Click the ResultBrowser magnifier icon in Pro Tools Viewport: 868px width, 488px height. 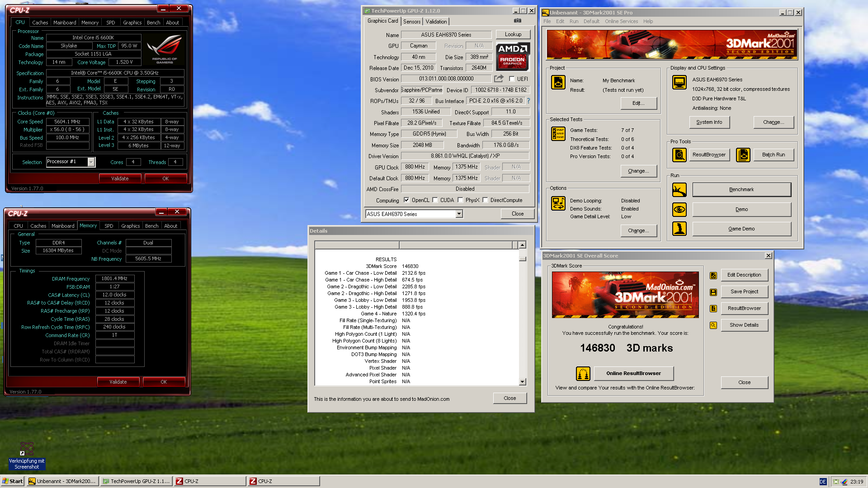(679, 155)
